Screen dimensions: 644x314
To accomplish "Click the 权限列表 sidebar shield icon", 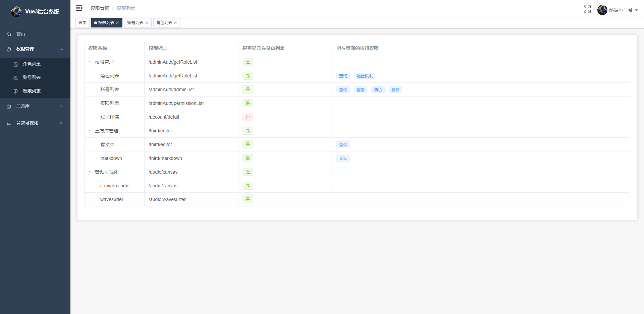I will click(x=16, y=91).
